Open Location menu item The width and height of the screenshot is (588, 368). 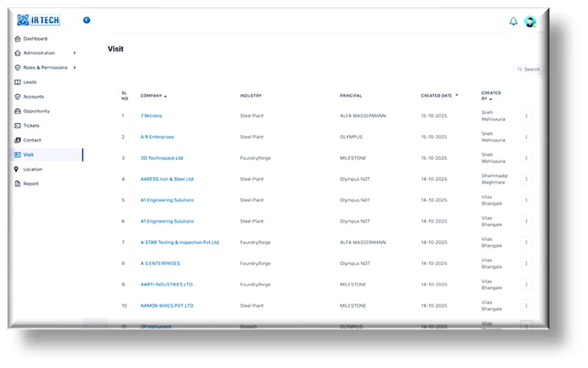(x=33, y=170)
